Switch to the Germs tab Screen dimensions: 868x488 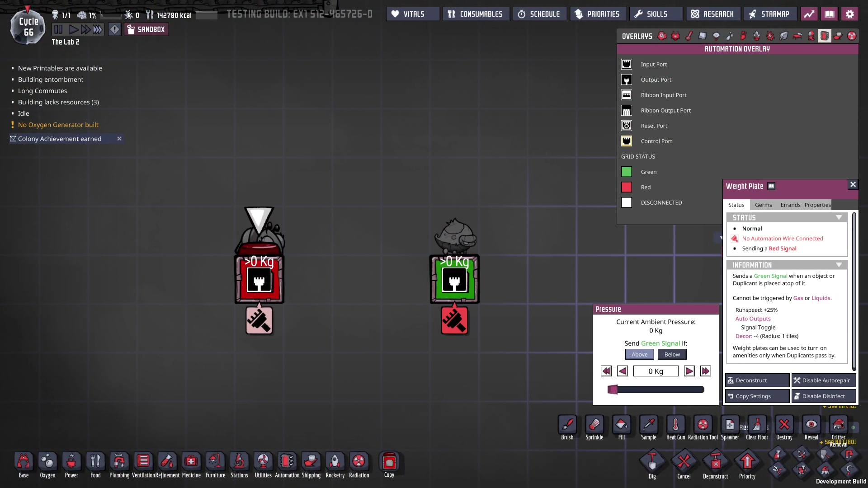(x=763, y=205)
